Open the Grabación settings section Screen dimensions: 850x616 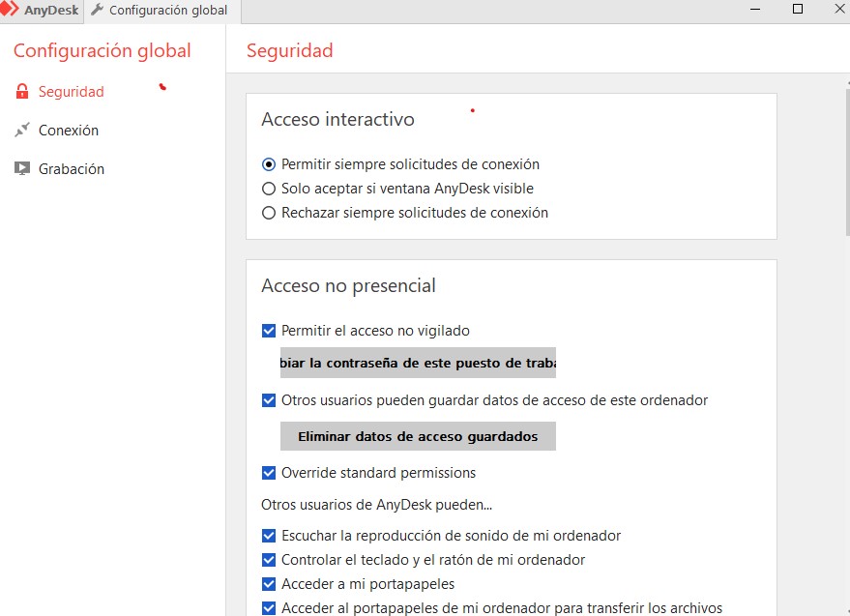(70, 168)
